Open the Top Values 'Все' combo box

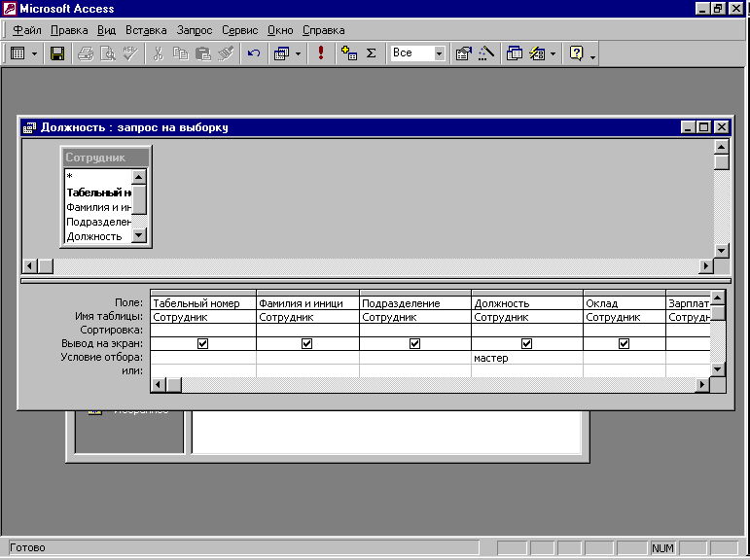coord(439,53)
